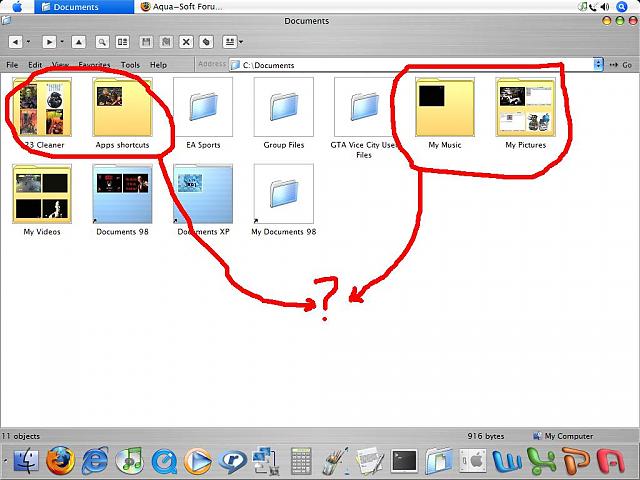Launch QuickTime Player from the dock
Screen dimensions: 640x480
pyautogui.click(x=164, y=462)
